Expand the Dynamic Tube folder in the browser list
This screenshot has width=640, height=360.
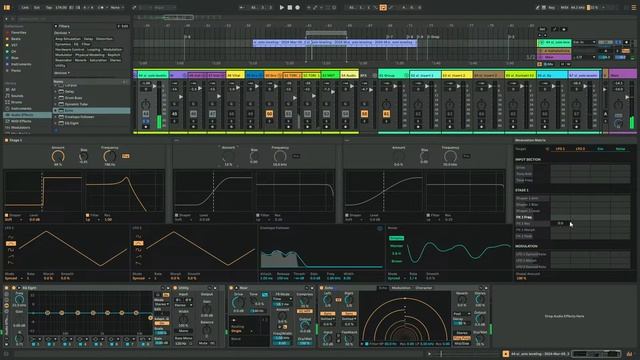56,104
